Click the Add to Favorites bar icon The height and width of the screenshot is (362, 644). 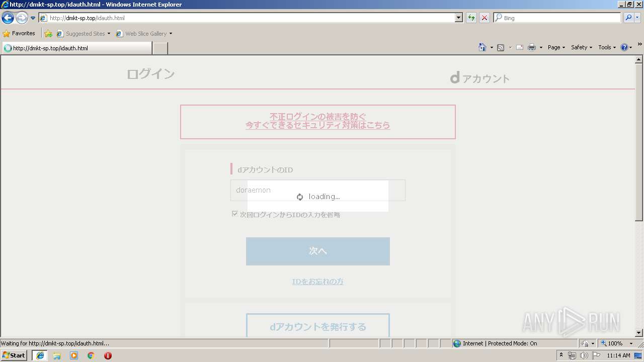(48, 34)
